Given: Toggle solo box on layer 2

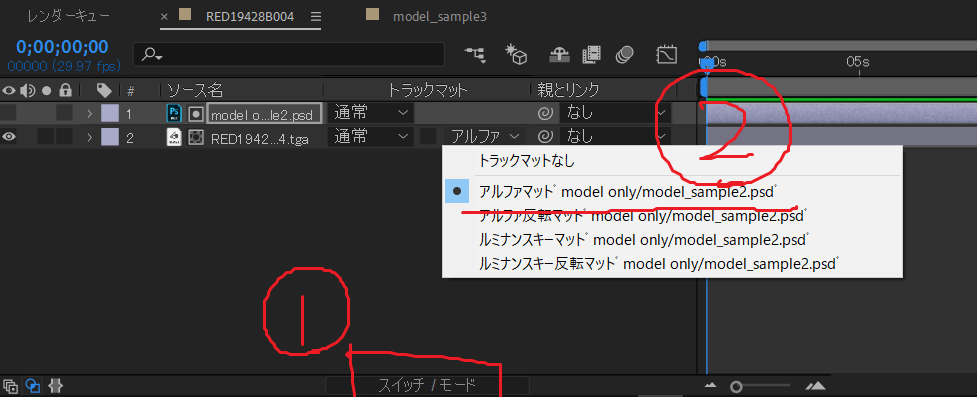Looking at the screenshot, I should 45,136.
